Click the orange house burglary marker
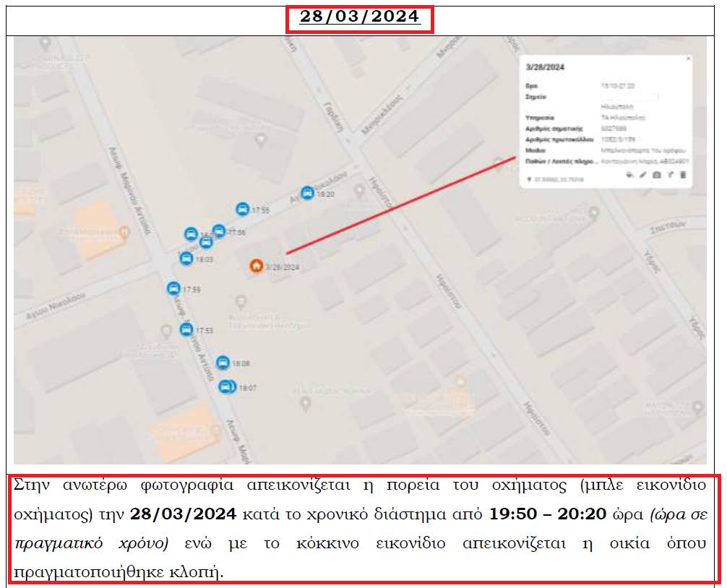 click(256, 266)
